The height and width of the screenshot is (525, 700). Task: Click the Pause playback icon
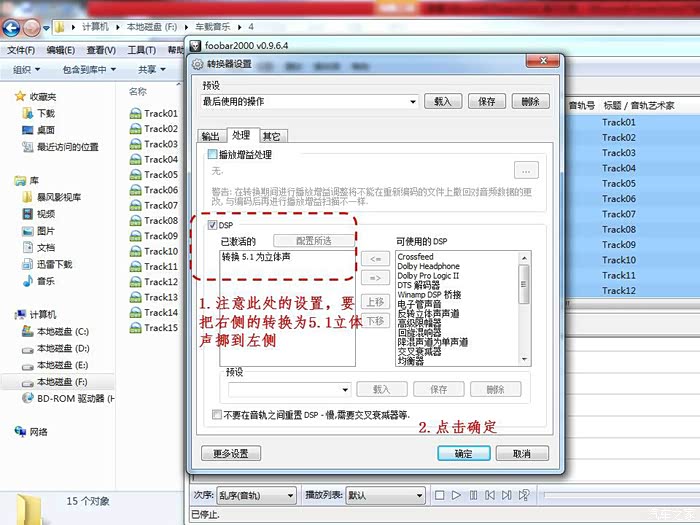[475, 495]
